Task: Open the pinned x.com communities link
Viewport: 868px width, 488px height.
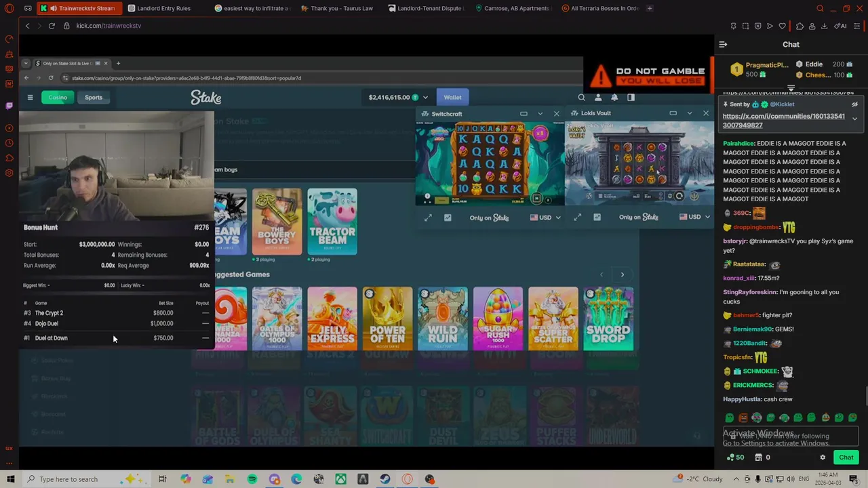Action: (x=783, y=121)
